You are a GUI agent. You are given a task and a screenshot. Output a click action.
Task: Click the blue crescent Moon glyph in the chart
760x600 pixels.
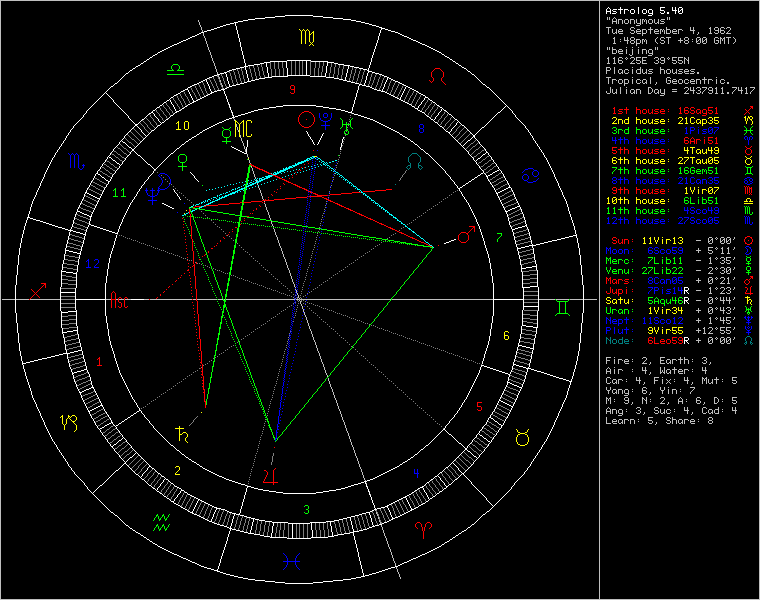click(165, 181)
